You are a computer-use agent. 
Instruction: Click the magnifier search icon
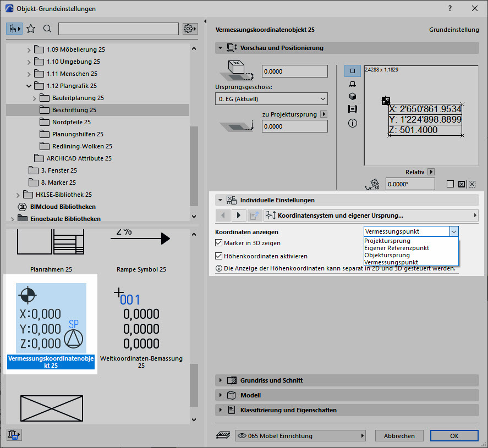pyautogui.click(x=47, y=29)
